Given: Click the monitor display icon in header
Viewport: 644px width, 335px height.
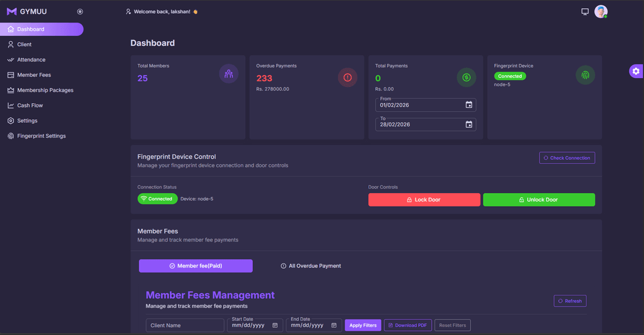Looking at the screenshot, I should pos(585,12).
